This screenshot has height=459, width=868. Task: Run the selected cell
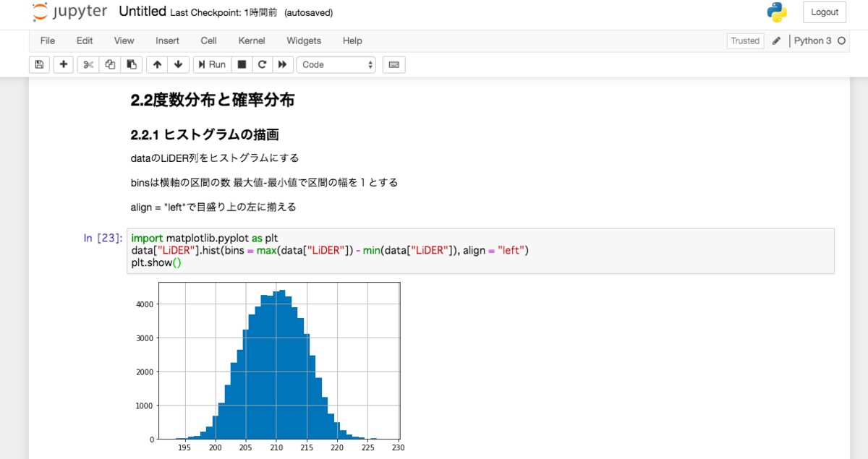[211, 64]
